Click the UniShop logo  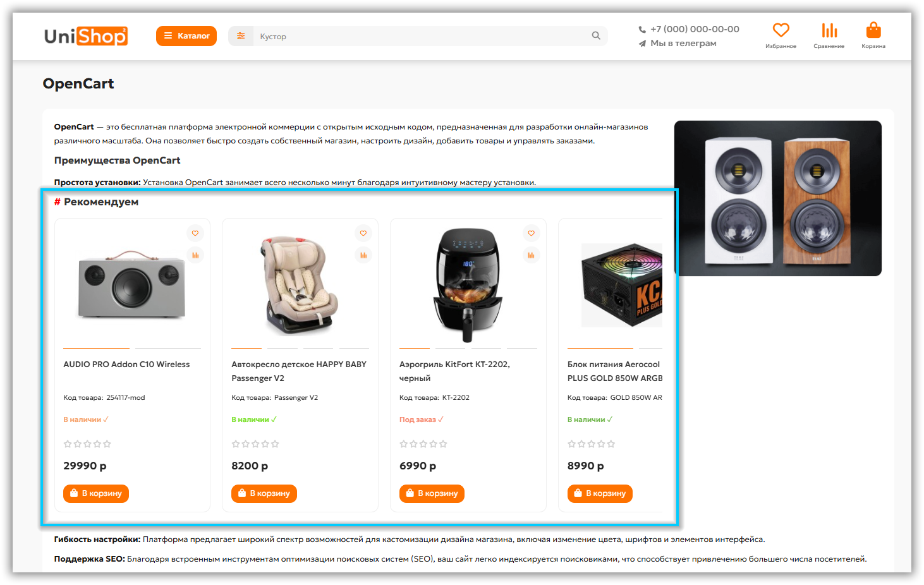pos(86,36)
